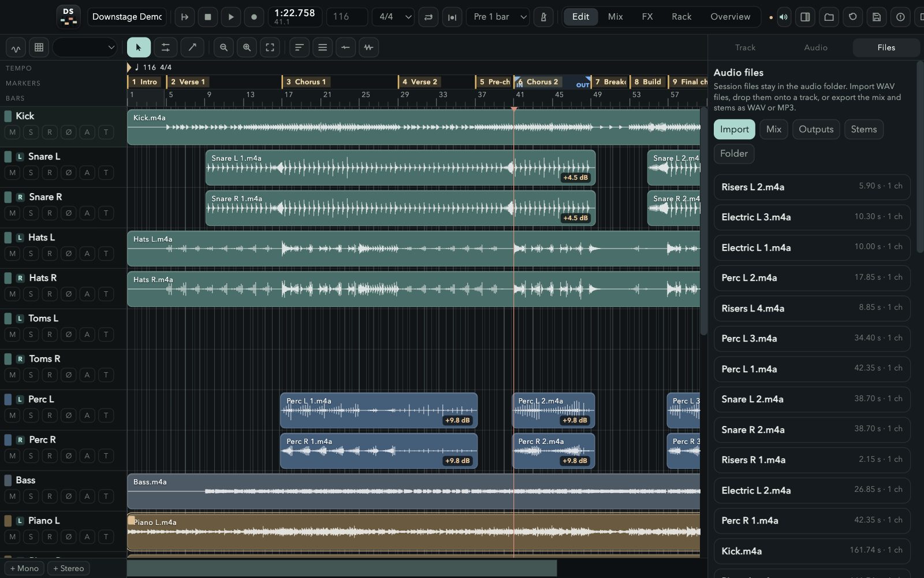The width and height of the screenshot is (924, 578).
Task: Switch to the Mix view tab
Action: (616, 17)
